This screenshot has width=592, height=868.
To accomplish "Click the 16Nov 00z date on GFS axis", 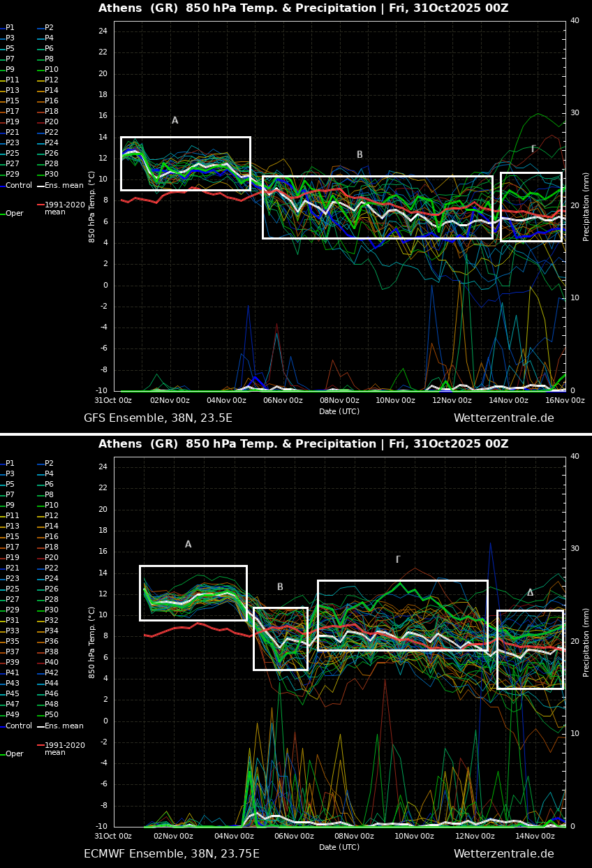I will click(x=564, y=401).
